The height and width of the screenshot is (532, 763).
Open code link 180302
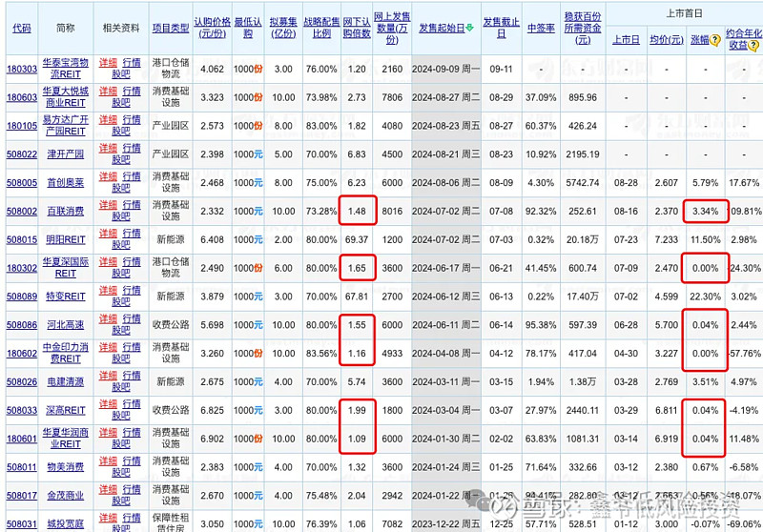click(x=22, y=268)
